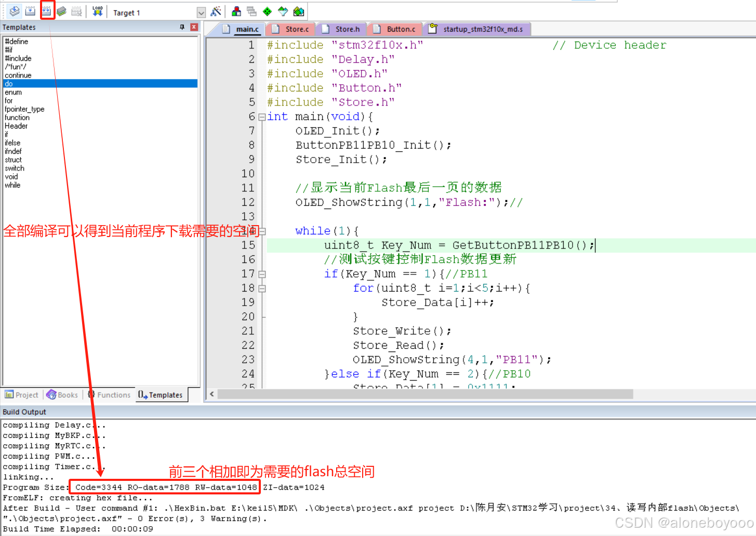Select the fpointer_type template
Image resolution: width=756 pixels, height=536 pixels.
(24, 109)
